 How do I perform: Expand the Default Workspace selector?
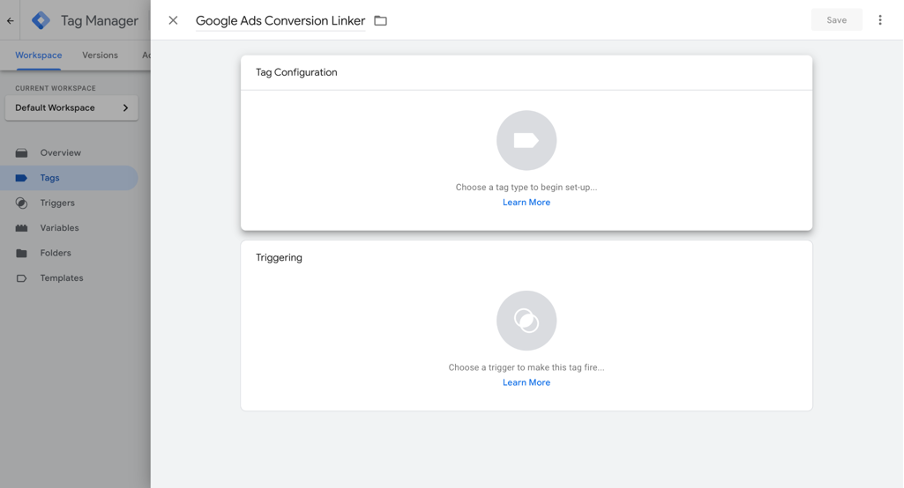[x=71, y=108]
